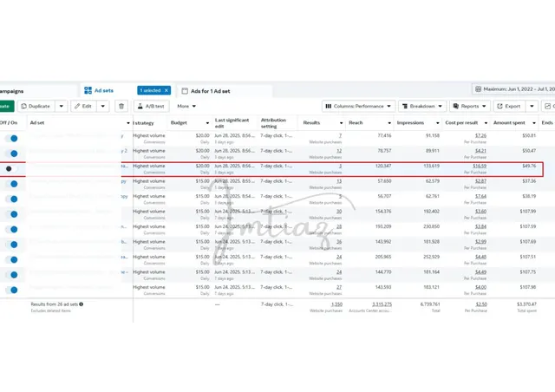Select the 192,402 impressions cell

tap(432, 212)
